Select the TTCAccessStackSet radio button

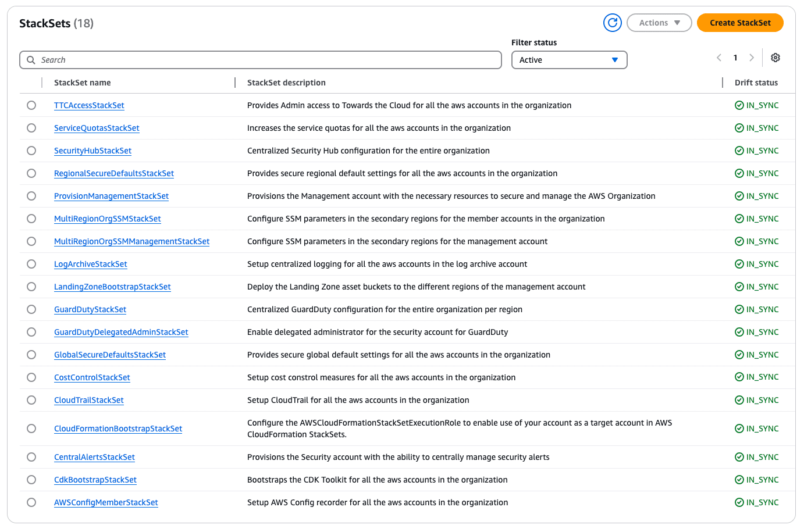point(31,105)
